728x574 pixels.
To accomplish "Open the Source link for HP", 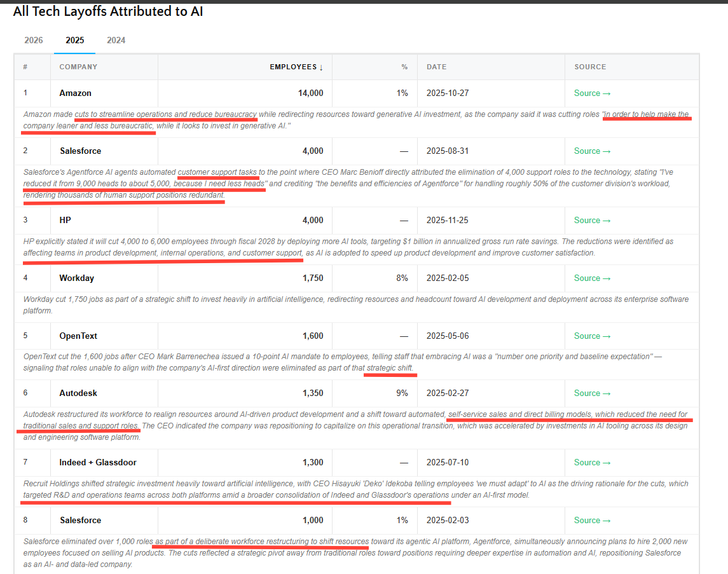I will pyautogui.click(x=592, y=221).
